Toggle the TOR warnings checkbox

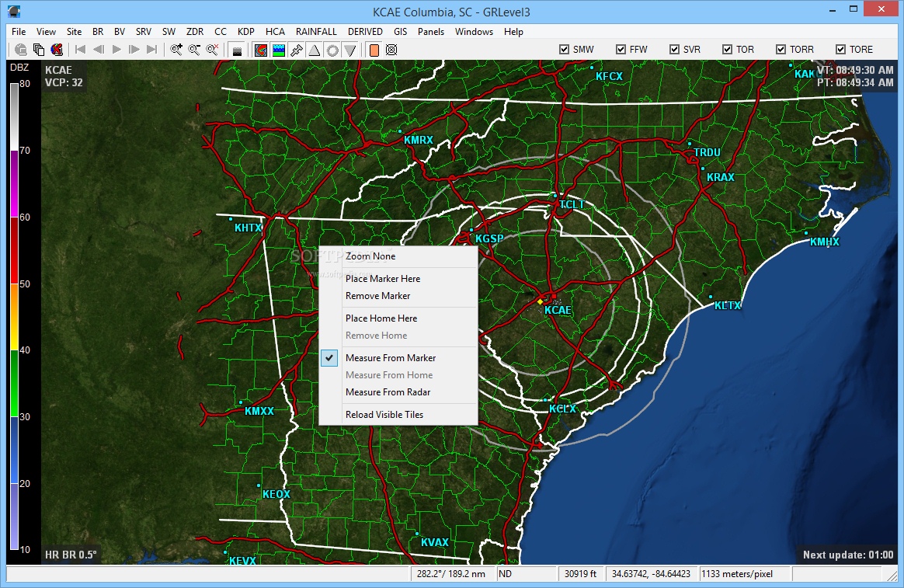(x=728, y=50)
